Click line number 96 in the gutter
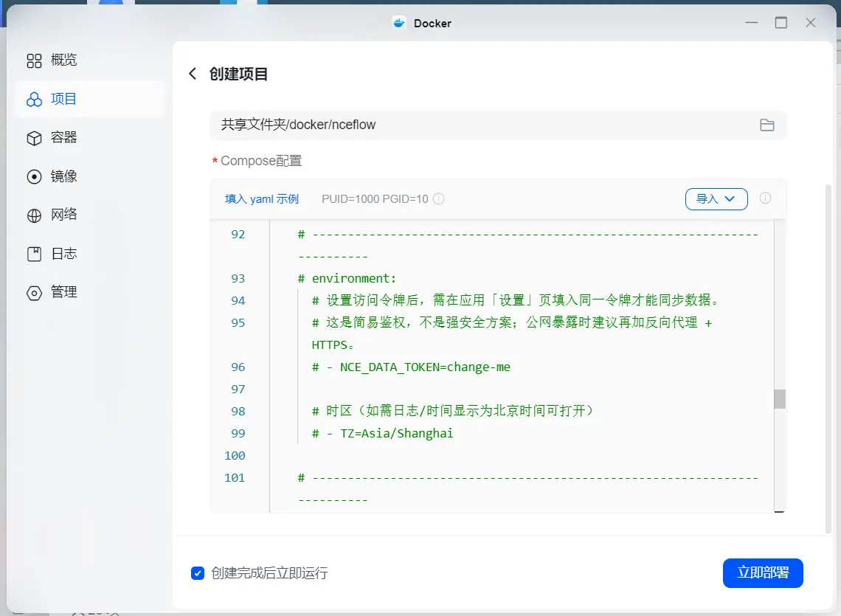This screenshot has height=616, width=841. 238,367
